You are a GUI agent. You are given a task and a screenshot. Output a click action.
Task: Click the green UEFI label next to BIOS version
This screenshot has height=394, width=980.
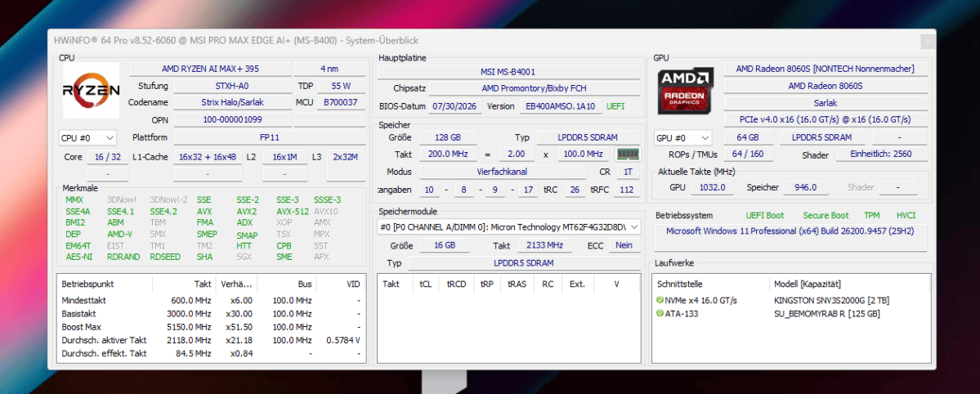tap(615, 106)
